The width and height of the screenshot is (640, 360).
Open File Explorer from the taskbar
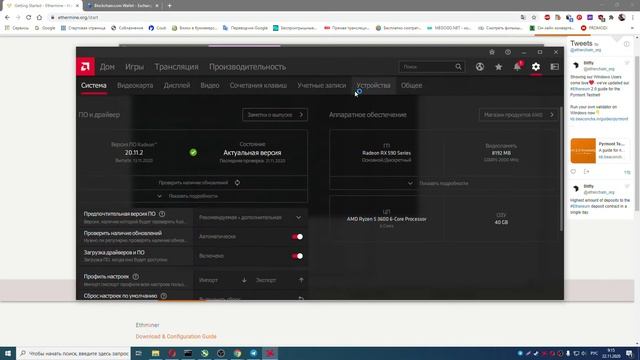coord(156,353)
